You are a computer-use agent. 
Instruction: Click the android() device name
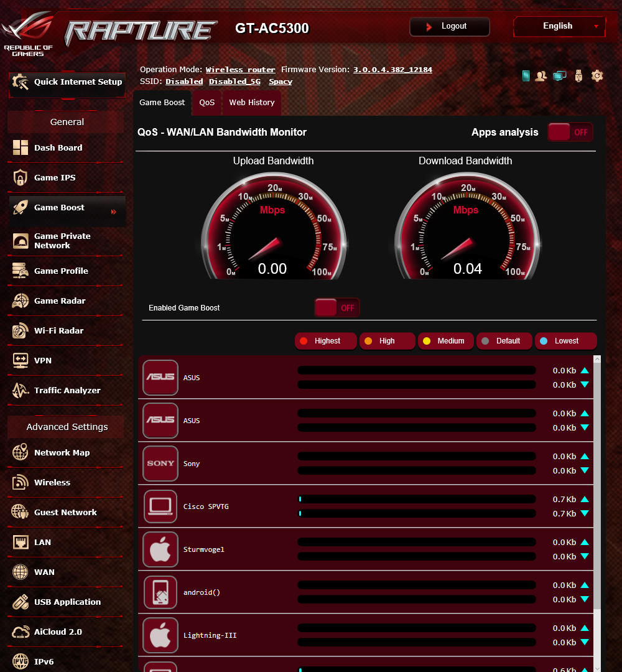[202, 592]
